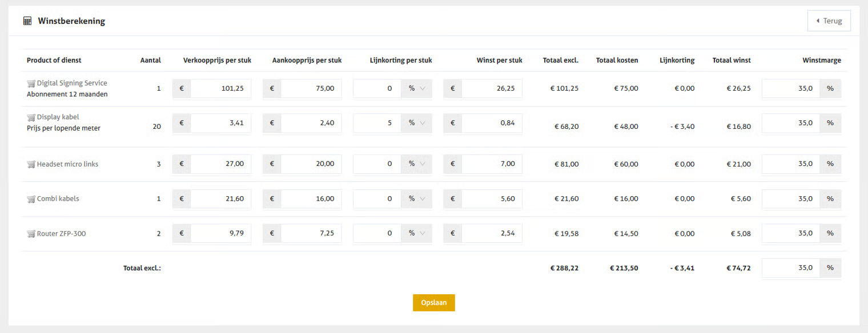Go back using the Terug button
The height and width of the screenshot is (333, 868).
829,21
